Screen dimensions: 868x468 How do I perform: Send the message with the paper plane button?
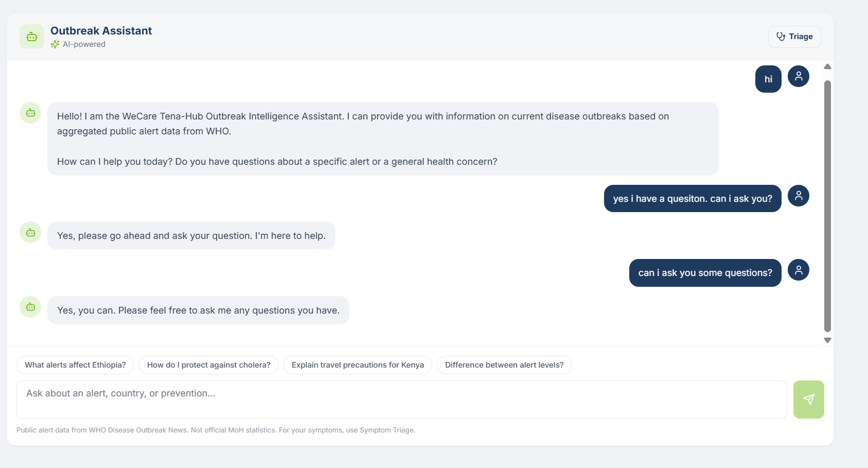click(x=809, y=400)
